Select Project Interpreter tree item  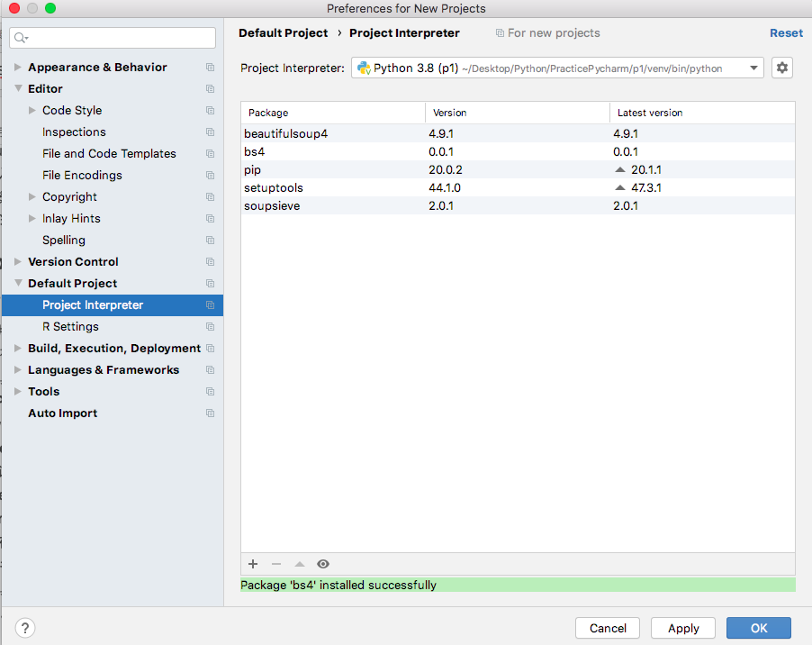113,305
